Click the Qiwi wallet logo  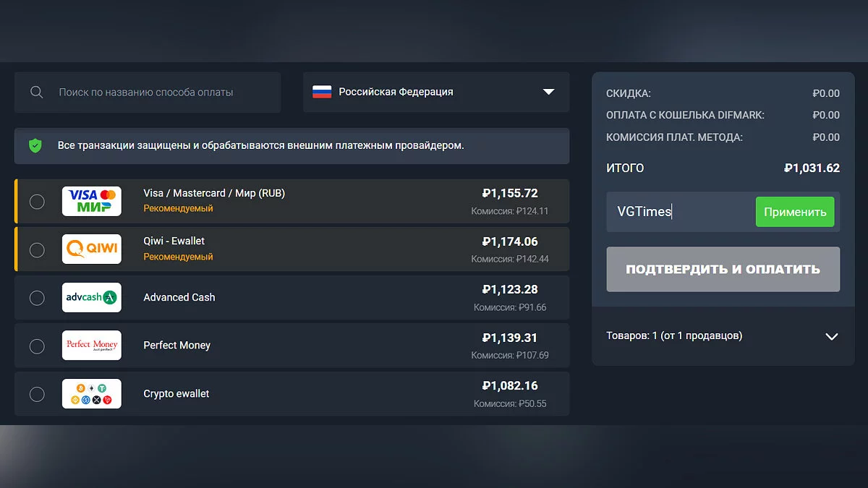point(92,249)
